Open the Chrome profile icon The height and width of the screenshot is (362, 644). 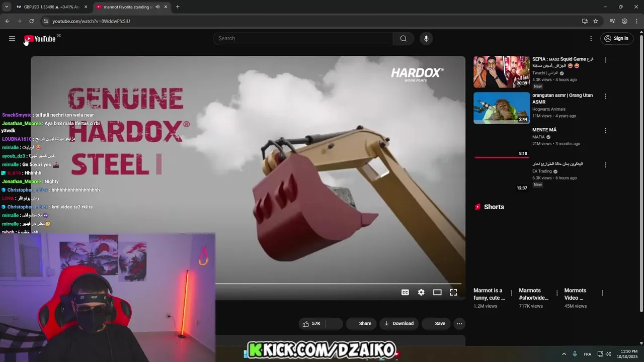(624, 21)
